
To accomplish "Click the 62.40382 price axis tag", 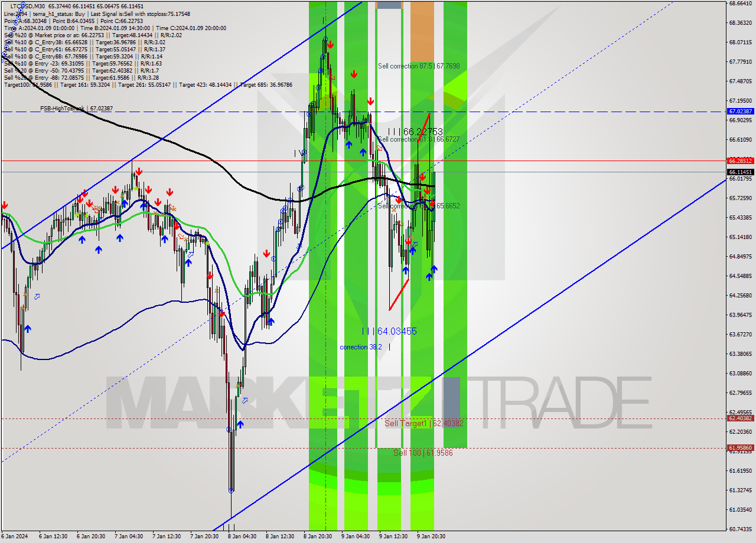I will (x=740, y=418).
